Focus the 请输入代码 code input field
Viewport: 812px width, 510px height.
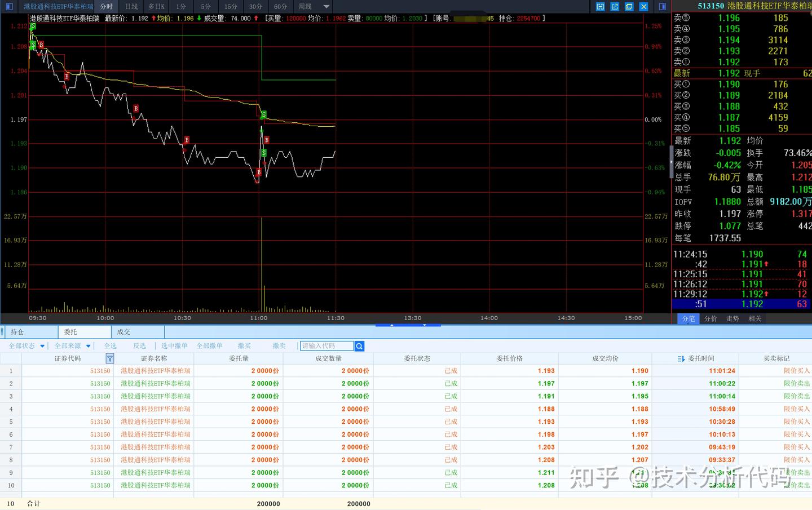[327, 346]
